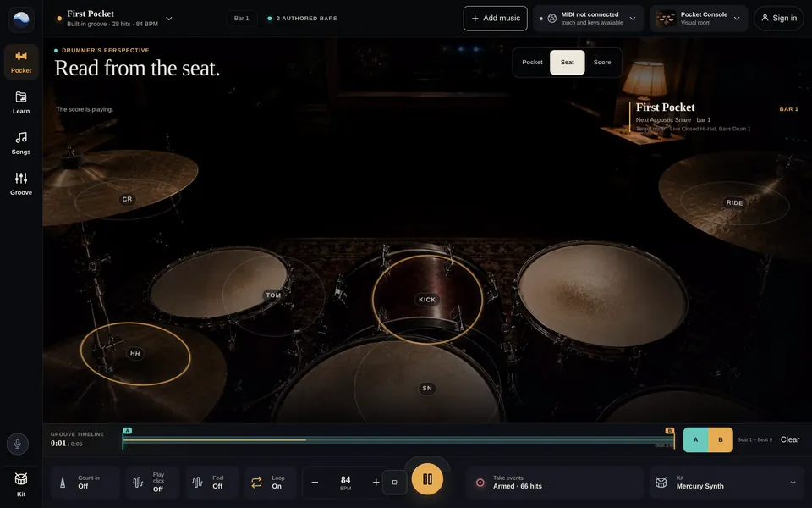Click the app logo at top left
The image size is (812, 508).
pos(20,19)
